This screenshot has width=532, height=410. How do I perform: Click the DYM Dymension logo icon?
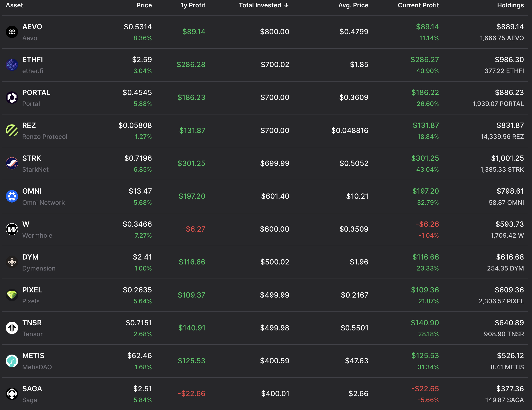[x=12, y=262]
